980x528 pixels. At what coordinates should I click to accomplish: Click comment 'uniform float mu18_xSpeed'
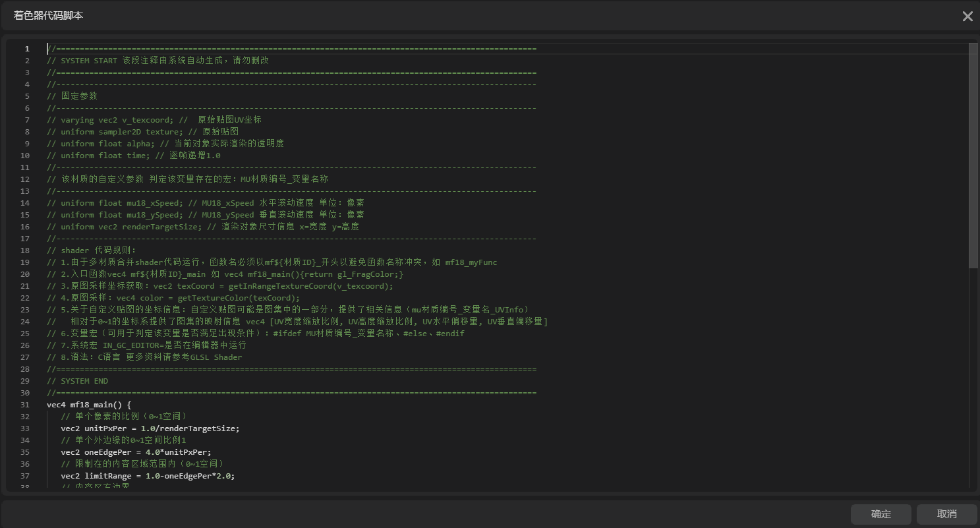(x=205, y=203)
